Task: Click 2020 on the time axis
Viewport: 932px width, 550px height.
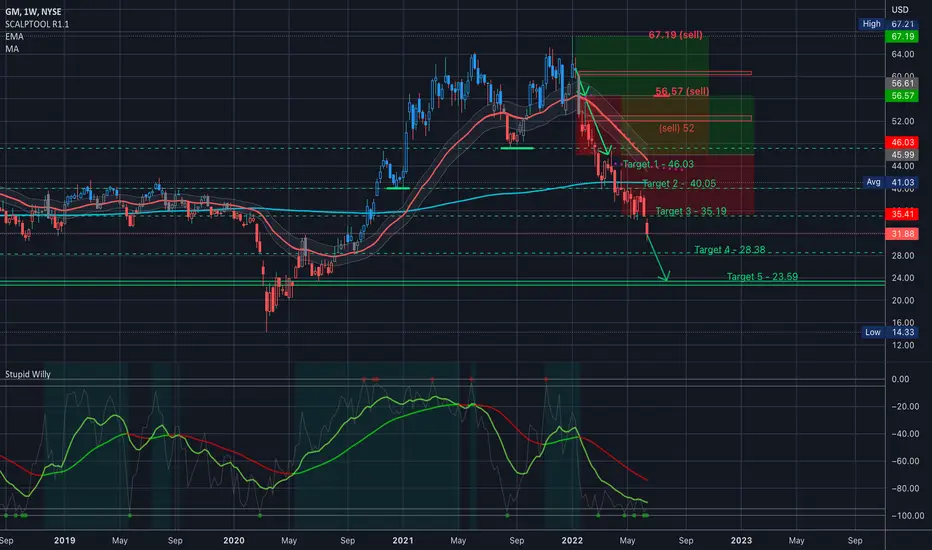Action: [x=234, y=540]
